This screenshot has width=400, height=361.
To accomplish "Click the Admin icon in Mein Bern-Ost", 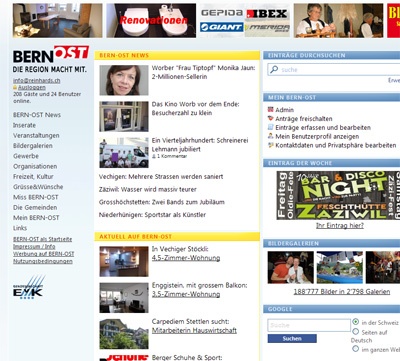I will (271, 109).
